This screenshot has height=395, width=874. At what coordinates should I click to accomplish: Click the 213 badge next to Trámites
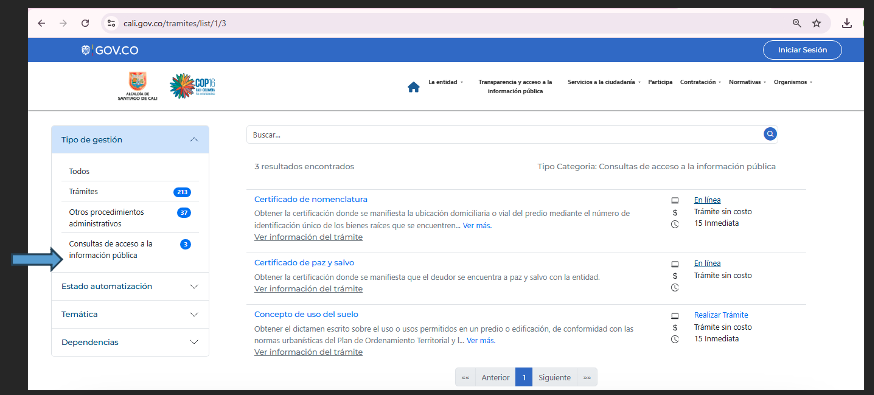coord(182,192)
